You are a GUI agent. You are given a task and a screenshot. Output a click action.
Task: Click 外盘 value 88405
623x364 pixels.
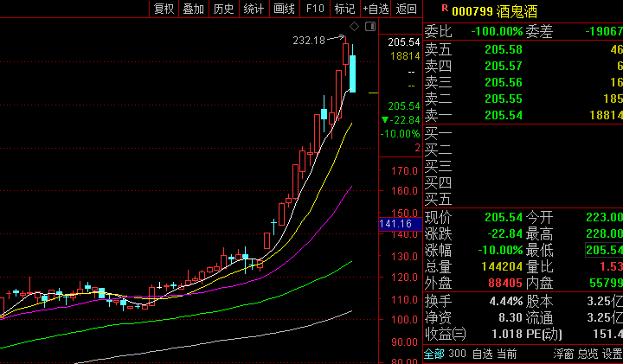(505, 283)
